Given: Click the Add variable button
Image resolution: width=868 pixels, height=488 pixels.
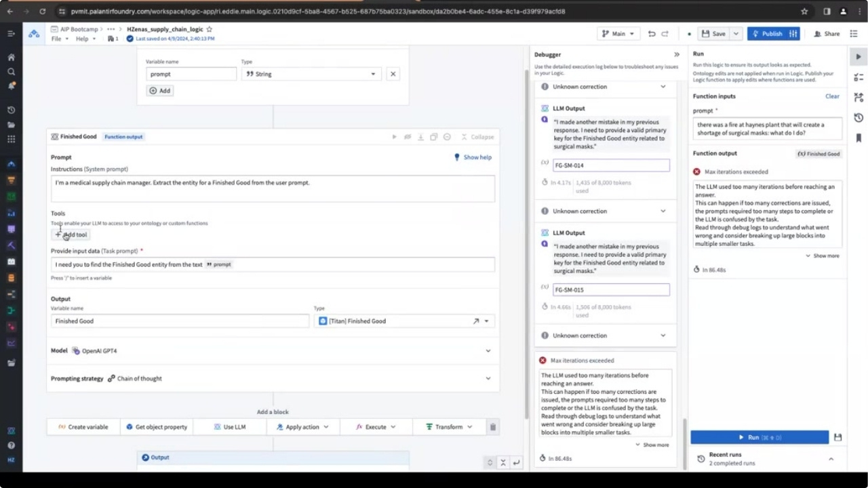Looking at the screenshot, I should [160, 91].
